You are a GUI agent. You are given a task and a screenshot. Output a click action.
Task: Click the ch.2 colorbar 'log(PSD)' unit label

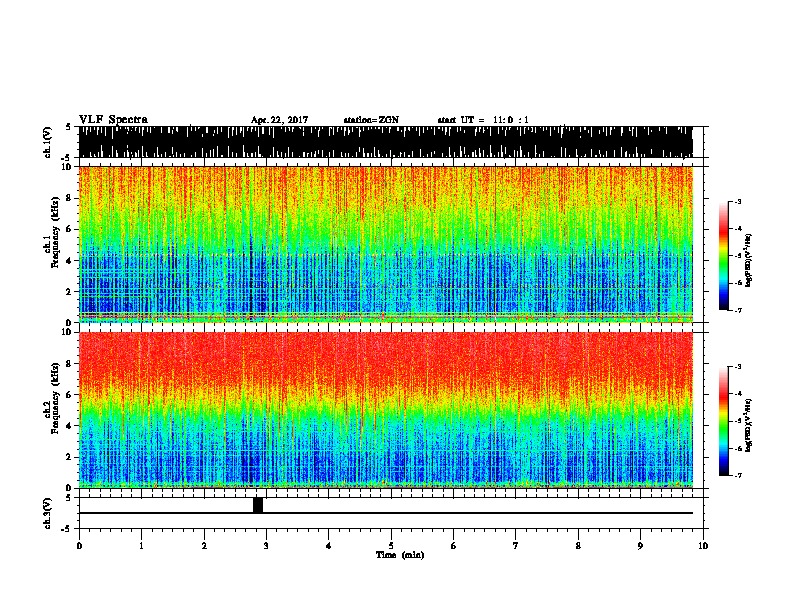[749, 426]
